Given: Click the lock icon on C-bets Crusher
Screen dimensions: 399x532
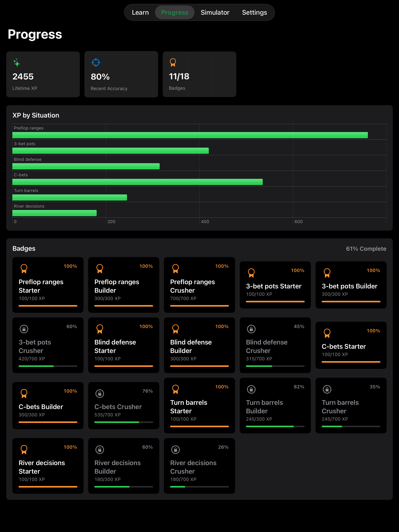Looking at the screenshot, I should click(x=100, y=393).
